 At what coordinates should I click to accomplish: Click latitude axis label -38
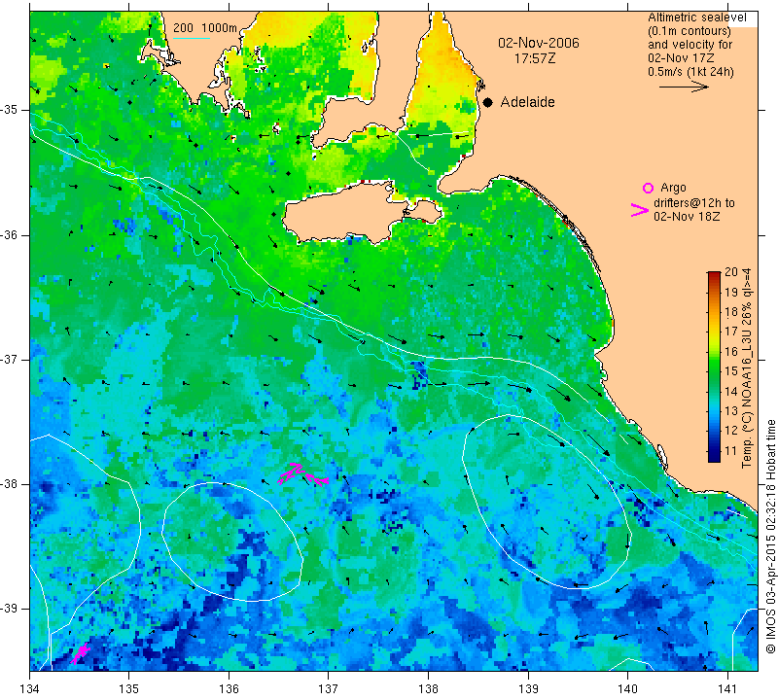10,484
